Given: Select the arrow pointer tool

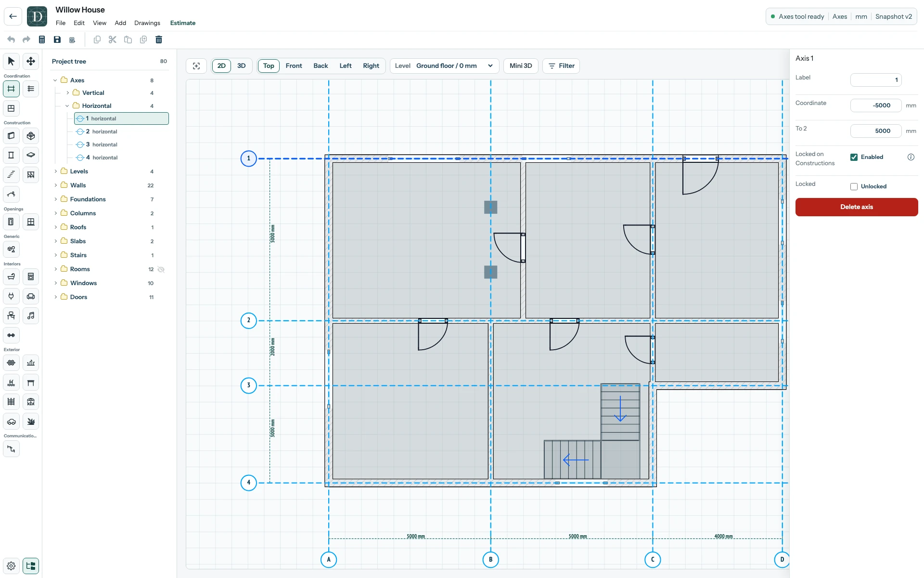Looking at the screenshot, I should 11,61.
